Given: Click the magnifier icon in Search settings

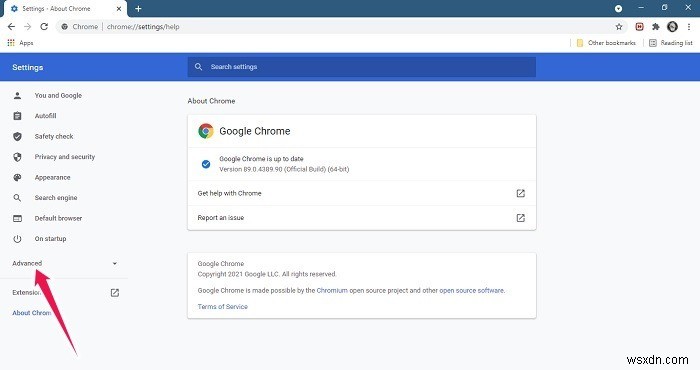Looking at the screenshot, I should point(199,67).
